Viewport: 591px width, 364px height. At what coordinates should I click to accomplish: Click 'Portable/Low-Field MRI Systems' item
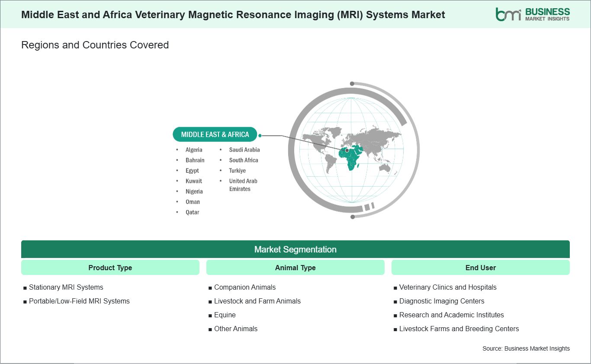tap(79, 301)
